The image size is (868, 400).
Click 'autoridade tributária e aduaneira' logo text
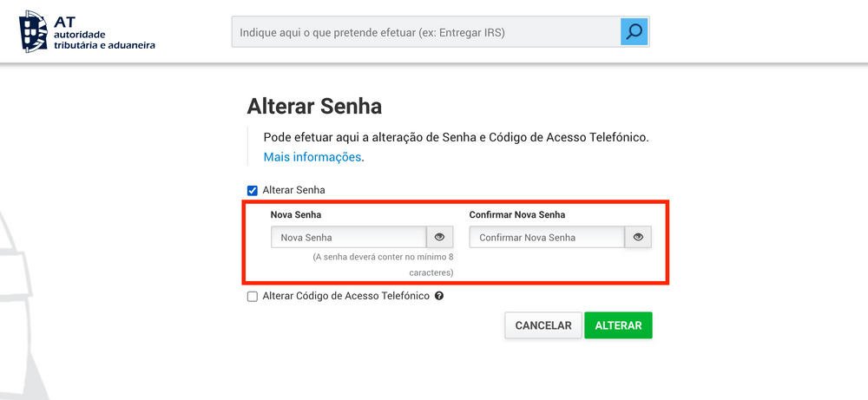(104, 40)
